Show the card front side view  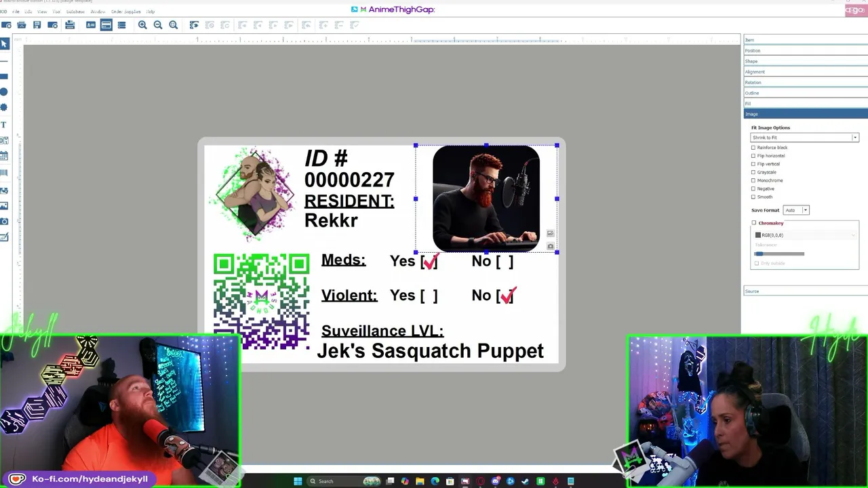[x=91, y=25]
